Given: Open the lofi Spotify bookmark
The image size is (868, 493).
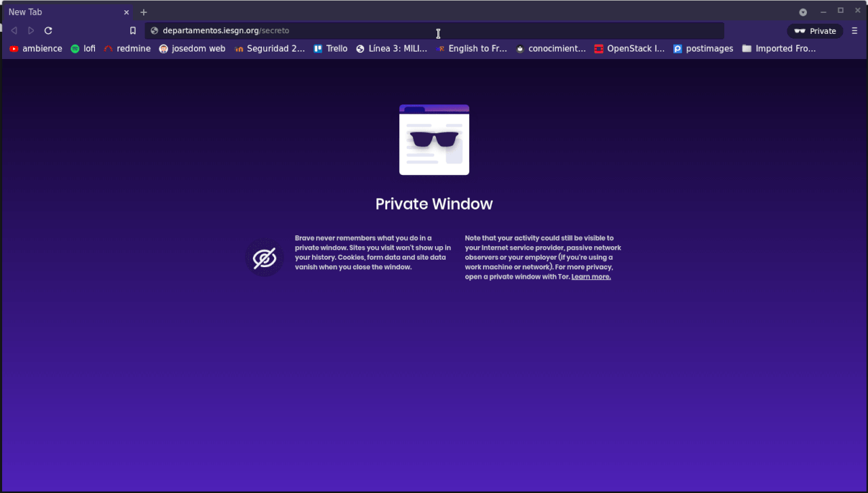Looking at the screenshot, I should 83,49.
